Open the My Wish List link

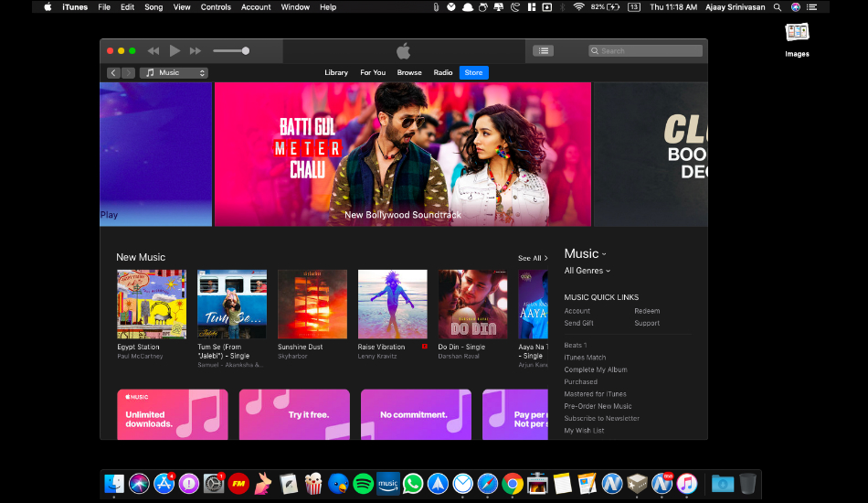[584, 431]
